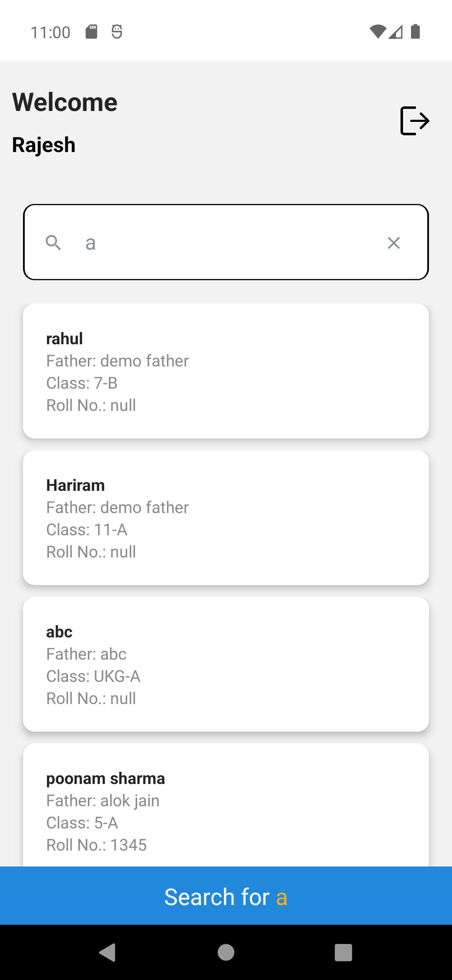
Task: Tap the 'Search for a' button
Action: coord(226,895)
